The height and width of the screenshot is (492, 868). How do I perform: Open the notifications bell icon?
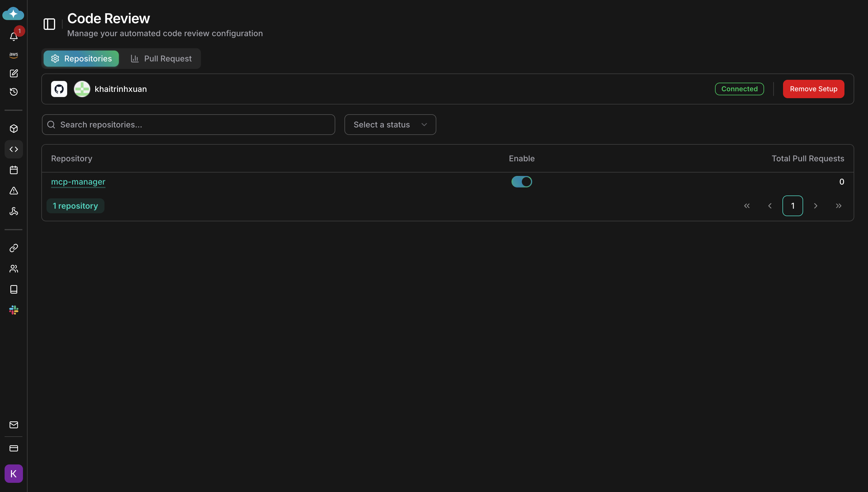point(13,36)
